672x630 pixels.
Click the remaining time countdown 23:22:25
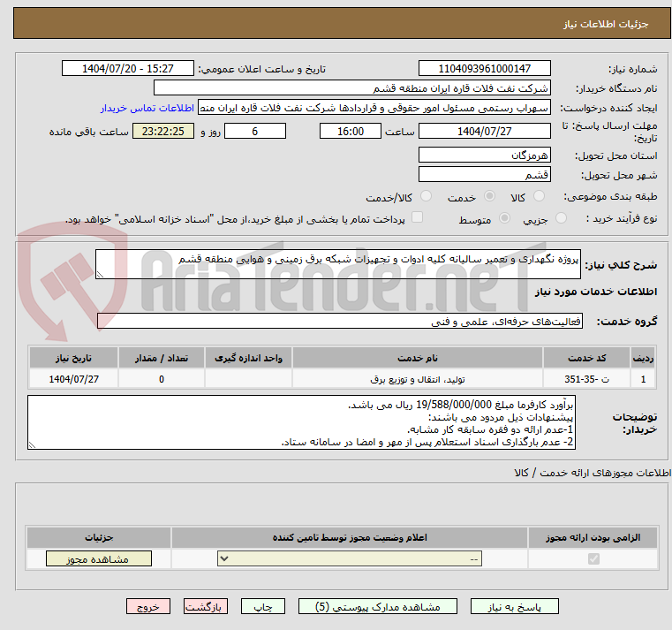[162, 132]
